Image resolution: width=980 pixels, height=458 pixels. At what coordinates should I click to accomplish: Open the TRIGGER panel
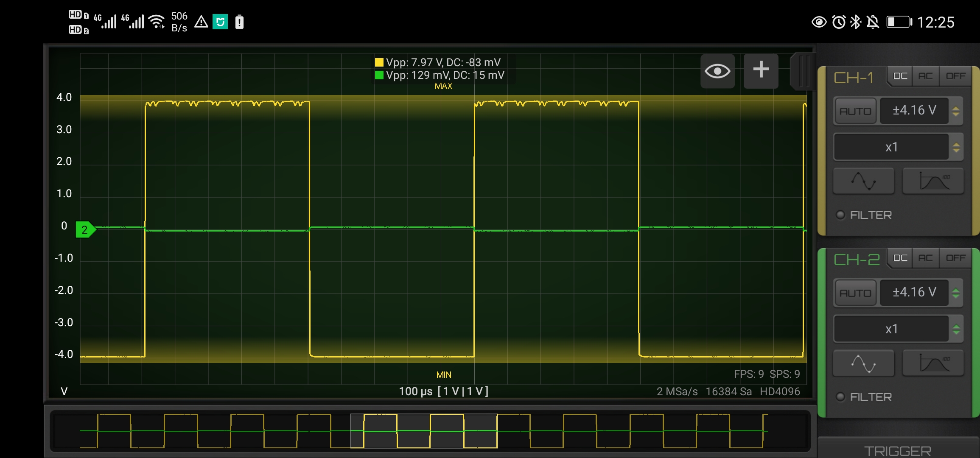(897, 450)
